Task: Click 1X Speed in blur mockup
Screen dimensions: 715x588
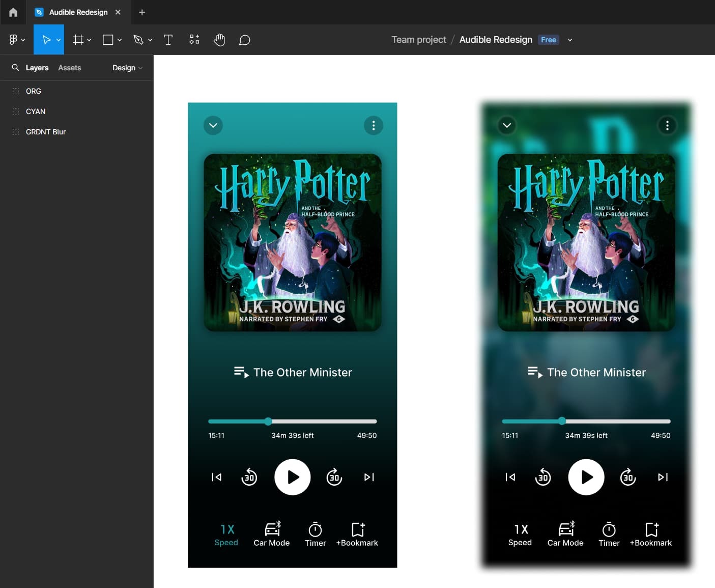Action: coord(520,535)
